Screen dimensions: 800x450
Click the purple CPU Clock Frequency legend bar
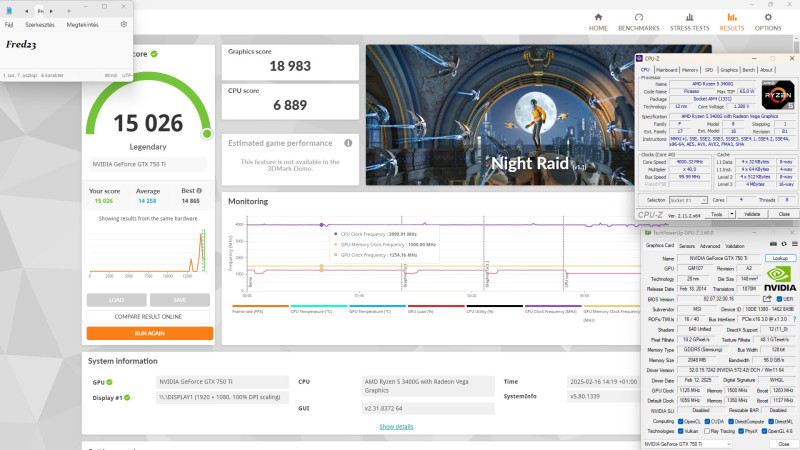553,306
